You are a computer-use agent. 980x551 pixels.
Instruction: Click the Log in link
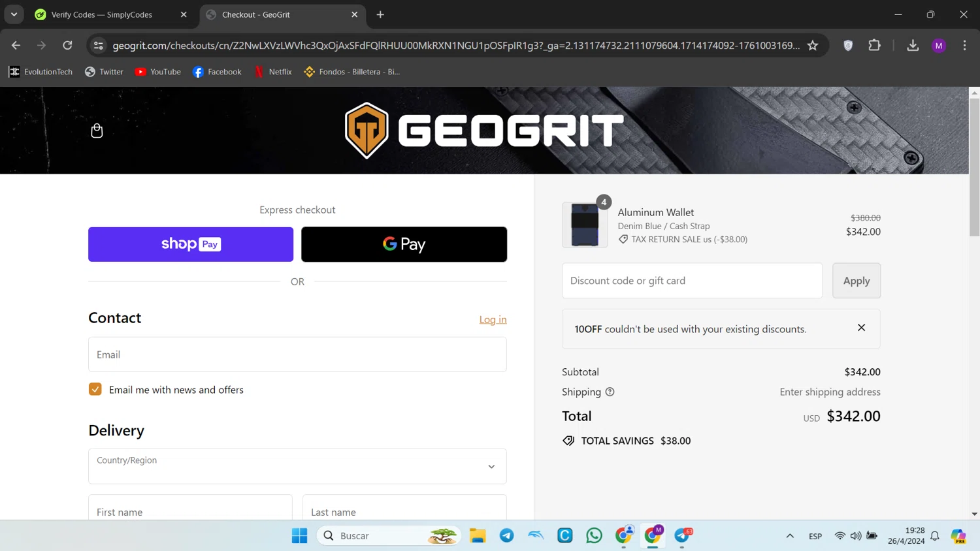point(493,319)
